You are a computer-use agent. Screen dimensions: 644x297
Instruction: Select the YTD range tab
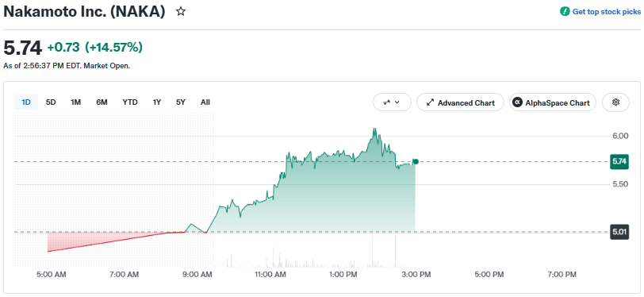point(130,102)
